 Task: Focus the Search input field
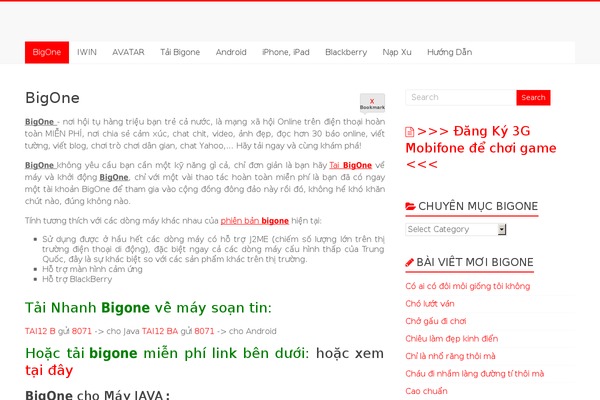[x=461, y=98]
